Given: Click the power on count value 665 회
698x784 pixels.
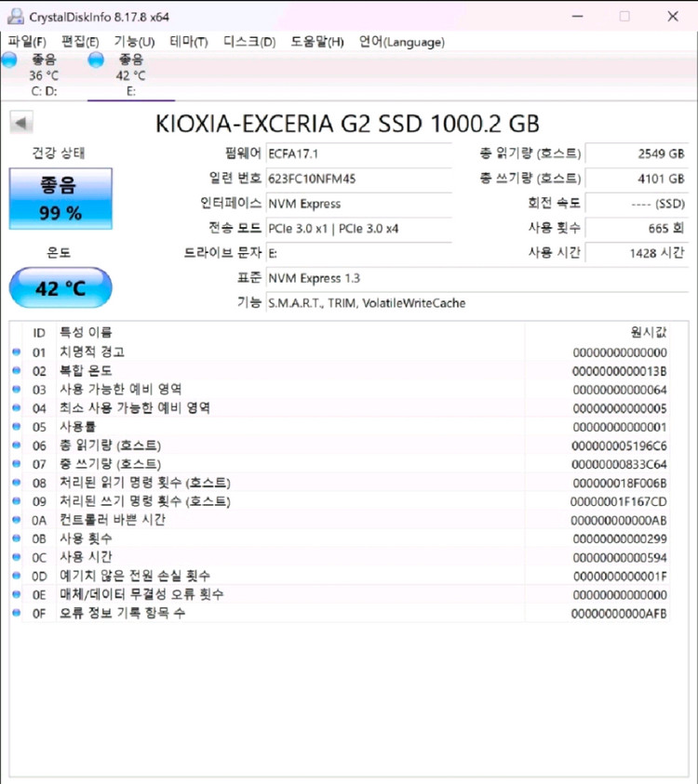Looking at the screenshot, I should pyautogui.click(x=637, y=229).
